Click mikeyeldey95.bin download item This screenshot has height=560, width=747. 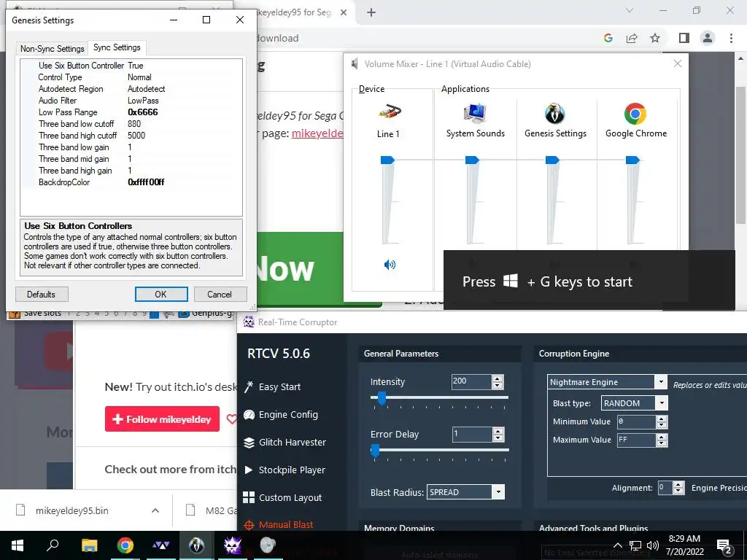[71, 510]
